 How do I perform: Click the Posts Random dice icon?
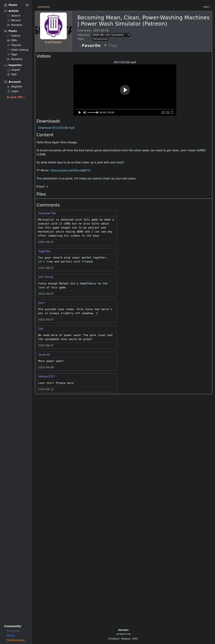9,59
